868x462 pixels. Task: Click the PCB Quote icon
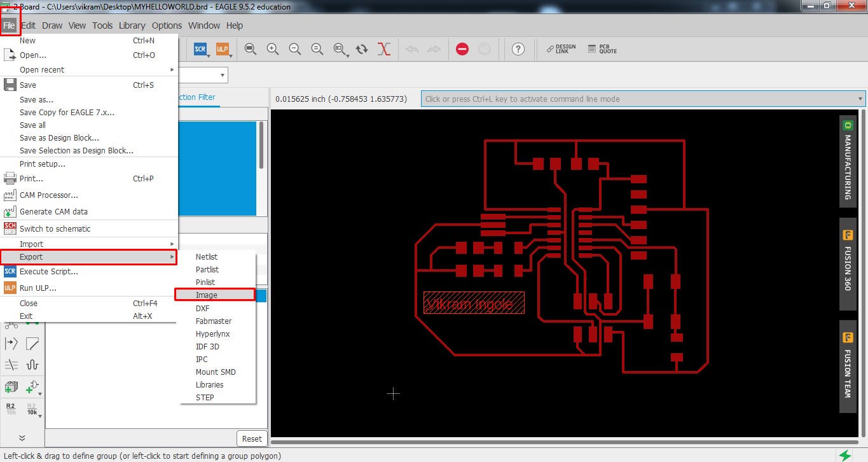(602, 49)
